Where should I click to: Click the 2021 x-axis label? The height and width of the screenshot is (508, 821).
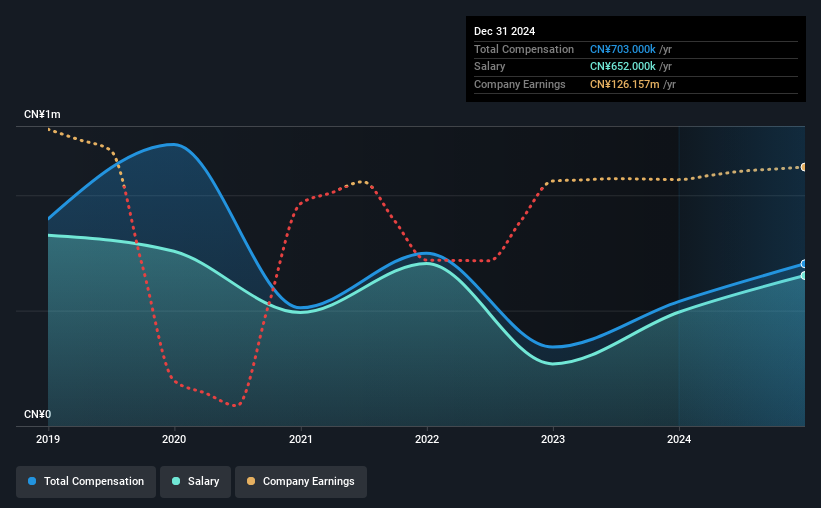(x=301, y=439)
